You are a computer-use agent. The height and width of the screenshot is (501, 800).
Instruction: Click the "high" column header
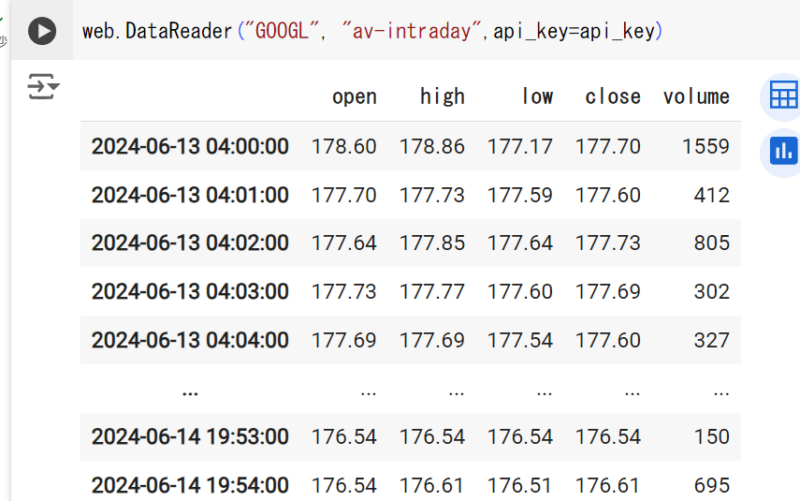point(442,97)
